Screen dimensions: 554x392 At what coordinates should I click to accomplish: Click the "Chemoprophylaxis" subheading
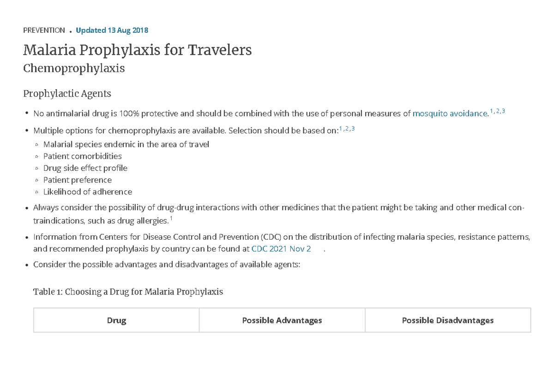pos(74,69)
